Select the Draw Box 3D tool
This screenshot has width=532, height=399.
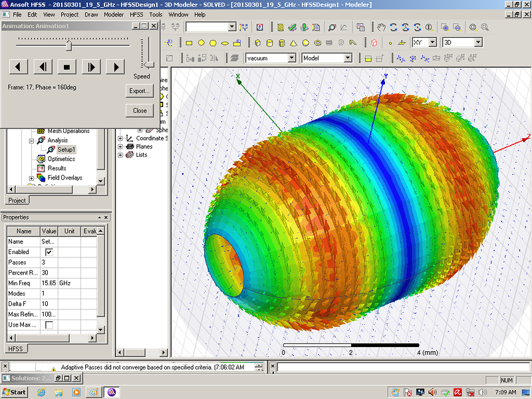257,43
